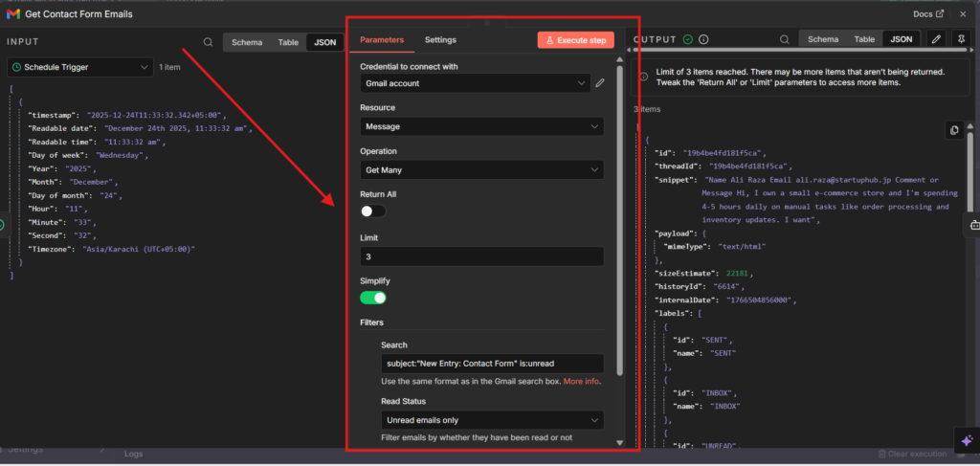The width and height of the screenshot is (980, 466).
Task: Click the drag handle above Parameters panel
Action: (x=487, y=22)
